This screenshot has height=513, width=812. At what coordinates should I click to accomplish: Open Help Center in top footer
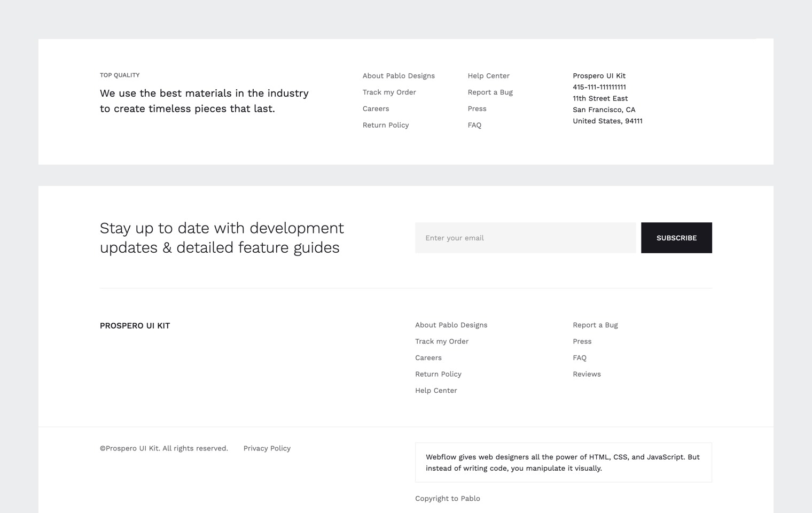(488, 76)
